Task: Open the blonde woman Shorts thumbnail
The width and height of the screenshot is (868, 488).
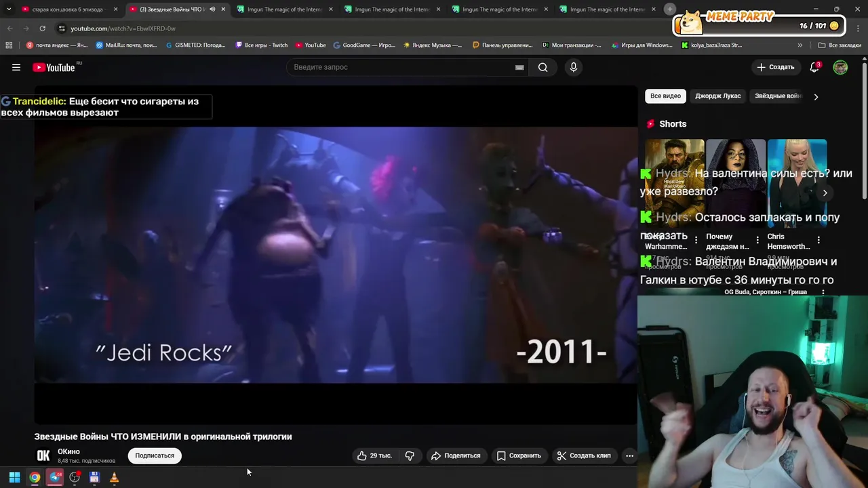Action: [797, 183]
